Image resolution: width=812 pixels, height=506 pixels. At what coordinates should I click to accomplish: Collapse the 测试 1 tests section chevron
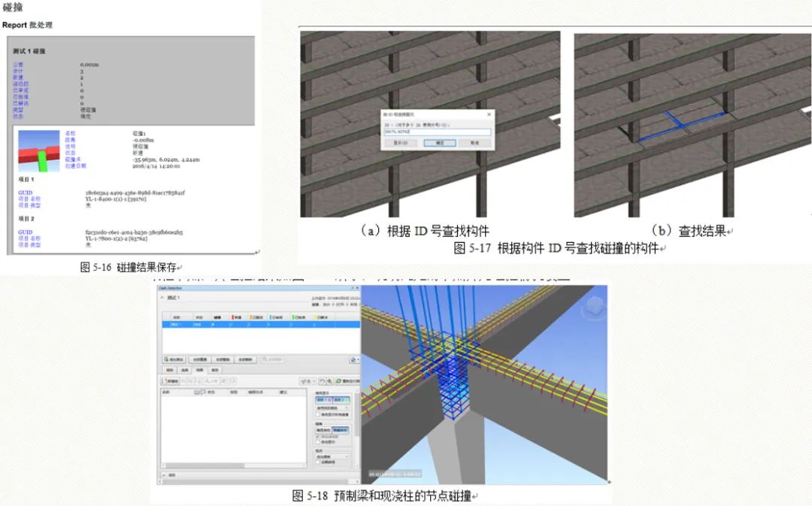(162, 298)
